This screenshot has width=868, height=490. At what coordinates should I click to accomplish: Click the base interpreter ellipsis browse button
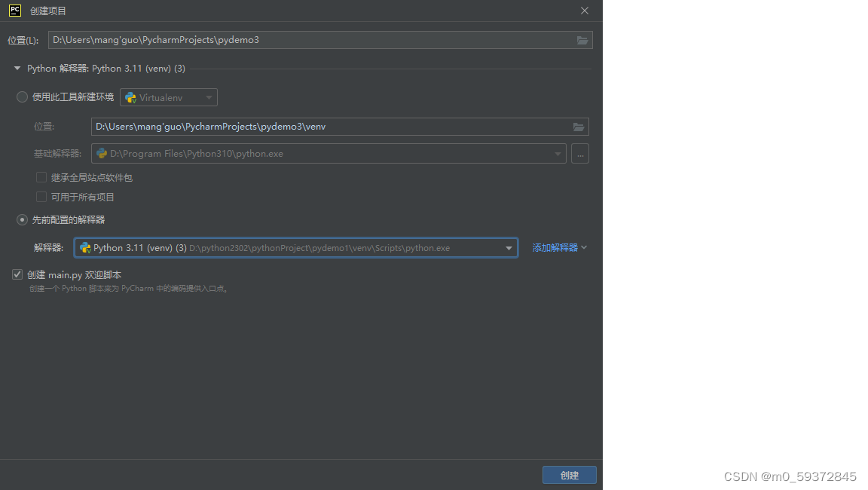coord(580,153)
